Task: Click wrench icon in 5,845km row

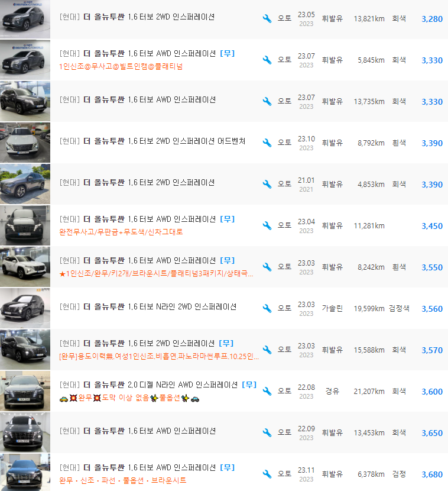Action: pyautogui.click(x=267, y=60)
